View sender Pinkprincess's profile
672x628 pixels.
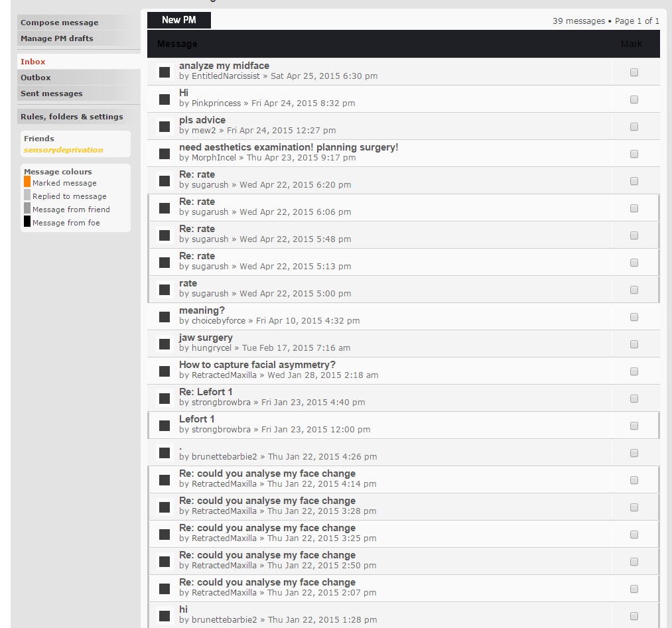point(216,103)
